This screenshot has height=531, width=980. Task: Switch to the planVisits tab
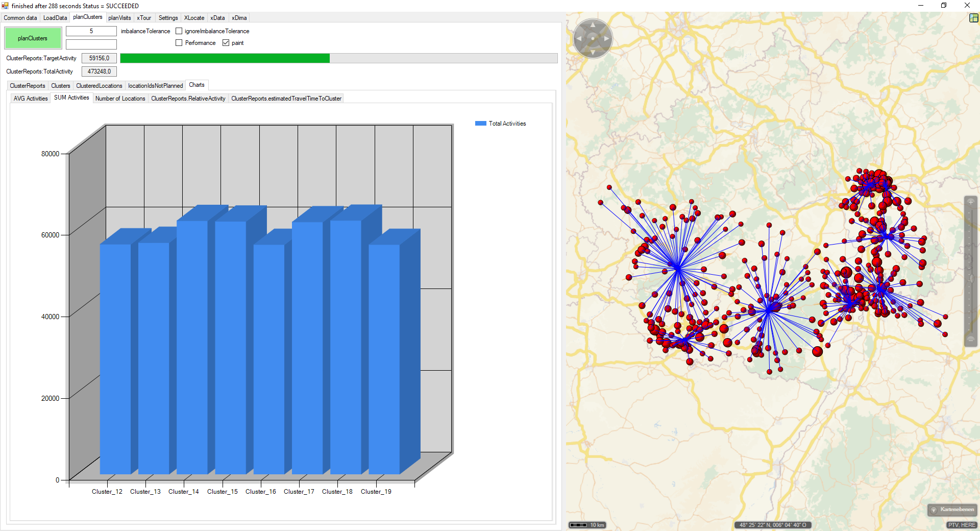(119, 18)
